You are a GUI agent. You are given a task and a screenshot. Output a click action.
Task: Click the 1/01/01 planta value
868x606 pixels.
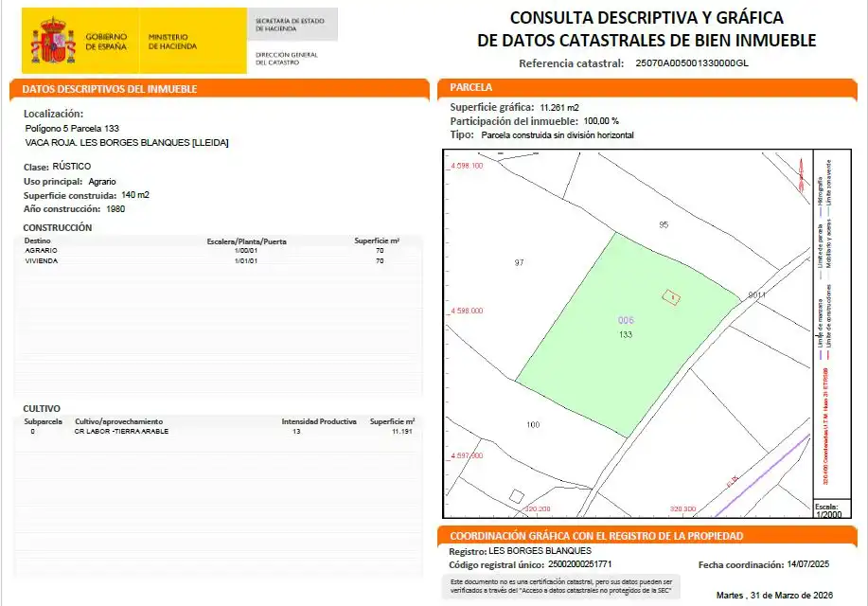(246, 261)
